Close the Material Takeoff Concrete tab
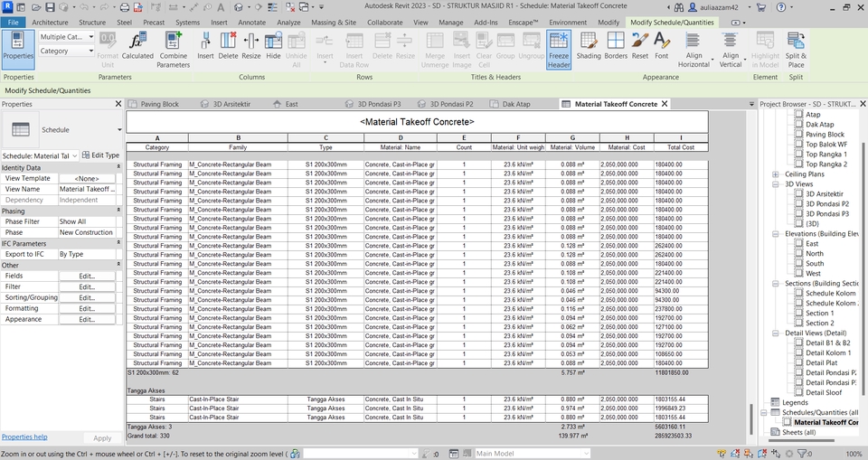 tap(665, 104)
